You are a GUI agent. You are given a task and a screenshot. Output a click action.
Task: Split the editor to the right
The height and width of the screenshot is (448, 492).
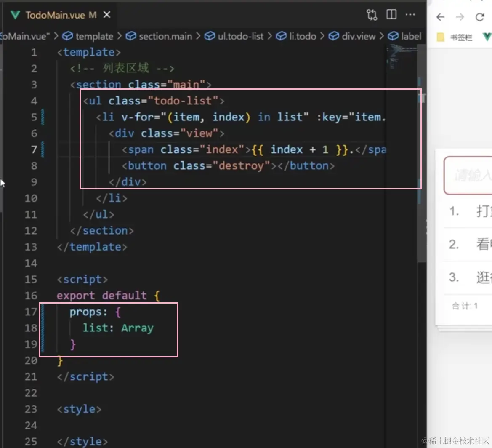point(391,14)
